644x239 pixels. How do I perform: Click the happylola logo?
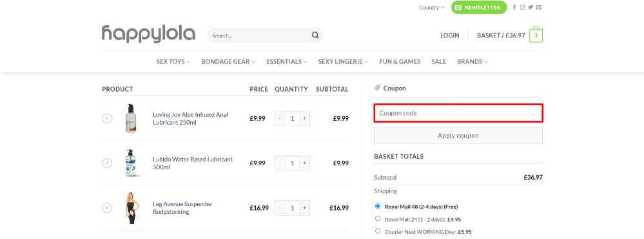coord(149,34)
